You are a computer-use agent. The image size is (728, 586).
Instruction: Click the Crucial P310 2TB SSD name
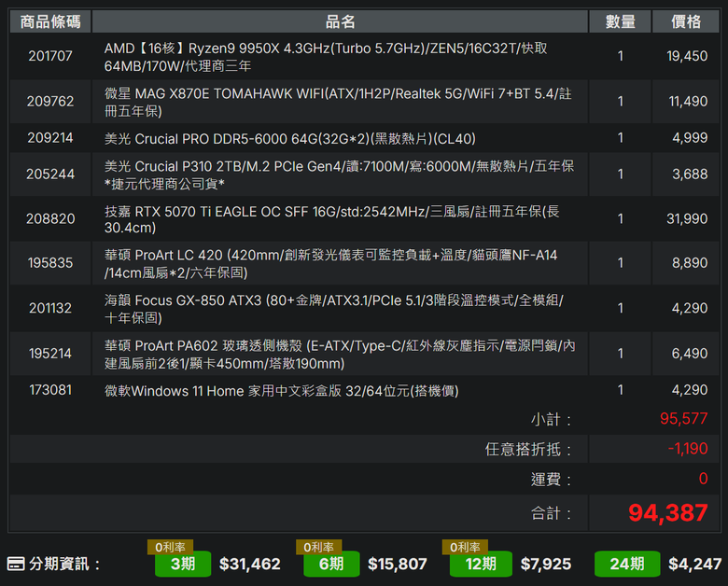(339, 175)
